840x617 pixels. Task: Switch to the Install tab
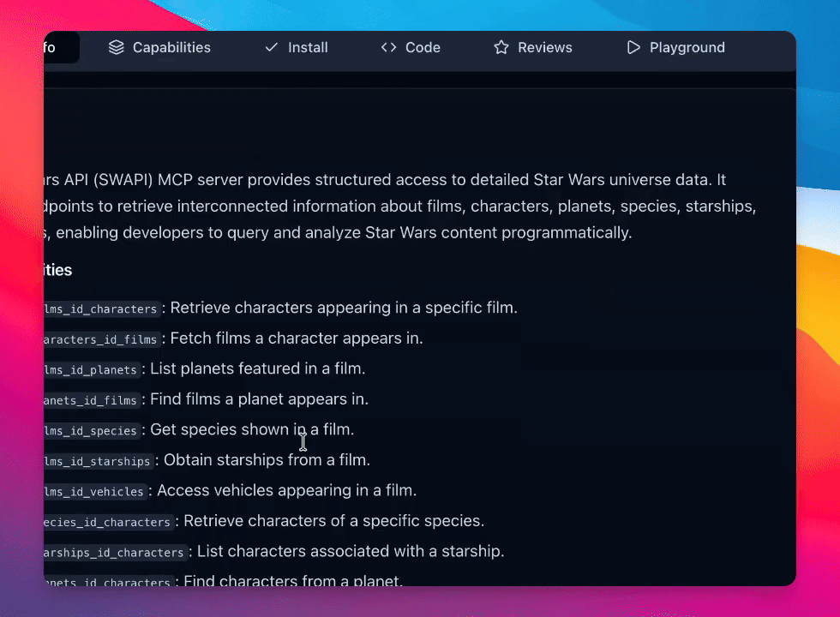[297, 48]
